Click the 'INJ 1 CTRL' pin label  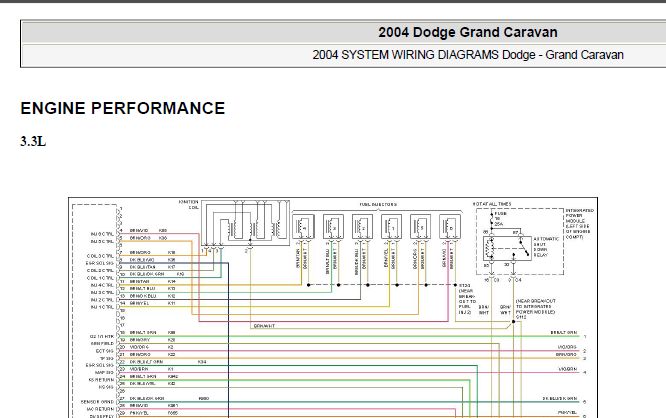pos(102,307)
